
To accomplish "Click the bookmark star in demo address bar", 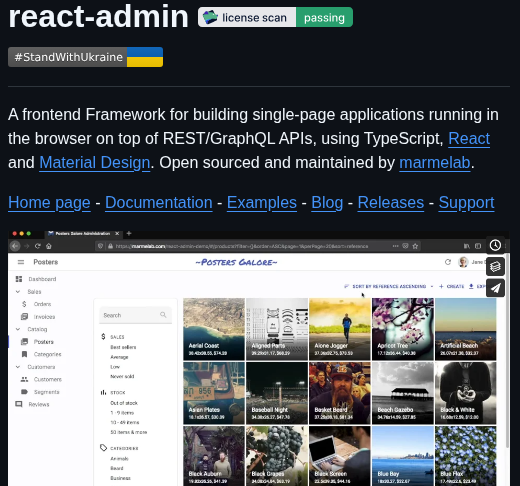I will [415, 246].
